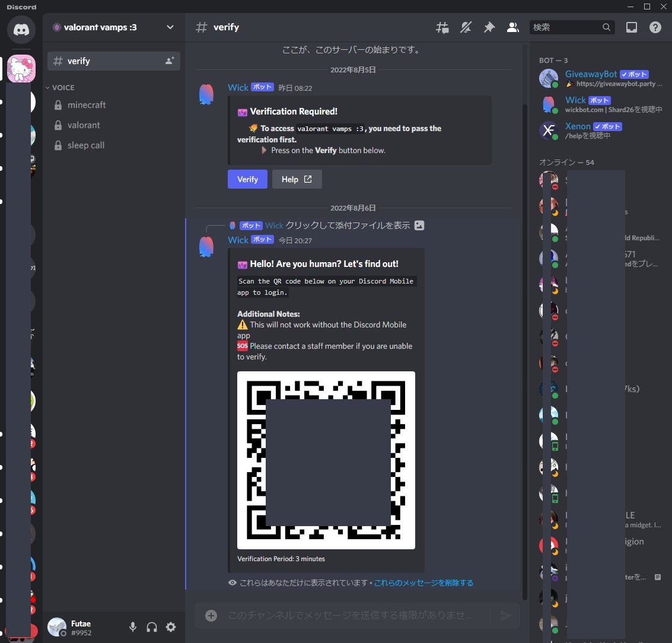672x643 pixels.
Task: Select the verify text channel
Action: [x=113, y=61]
